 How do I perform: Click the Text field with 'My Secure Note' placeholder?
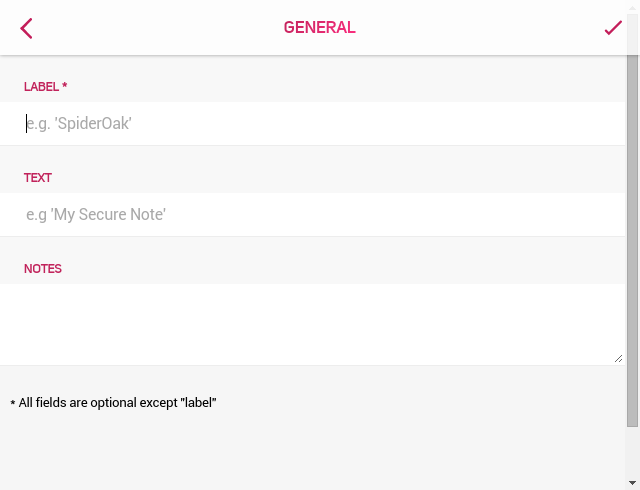(312, 215)
